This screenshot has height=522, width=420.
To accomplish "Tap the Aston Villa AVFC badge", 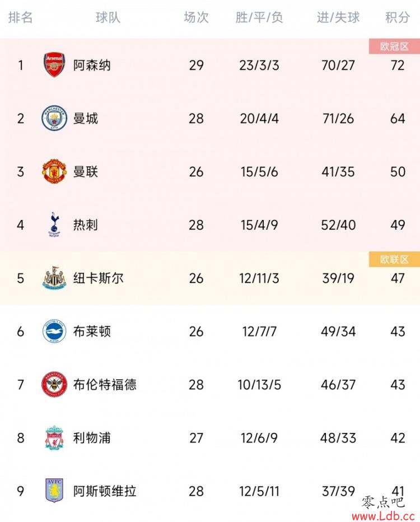I will coord(54,491).
